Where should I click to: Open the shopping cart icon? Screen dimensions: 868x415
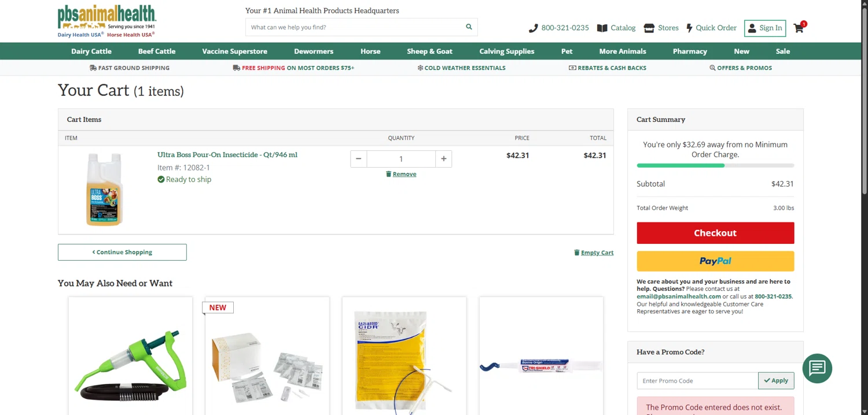799,28
